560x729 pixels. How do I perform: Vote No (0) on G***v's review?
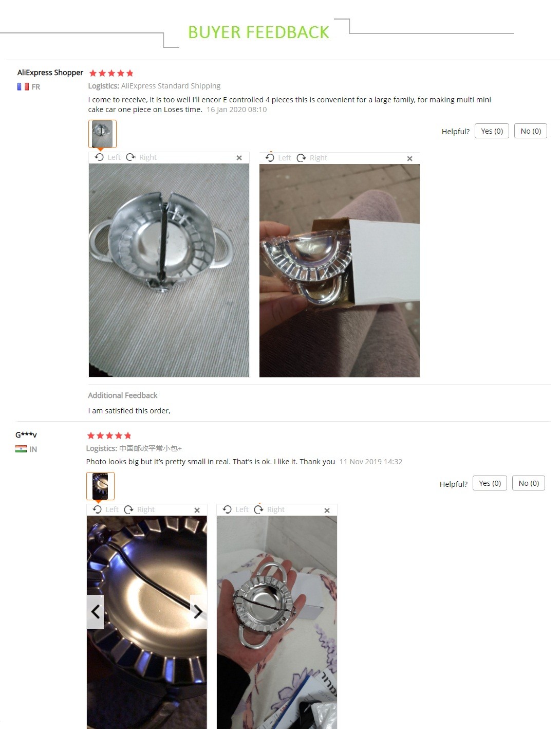tap(529, 483)
